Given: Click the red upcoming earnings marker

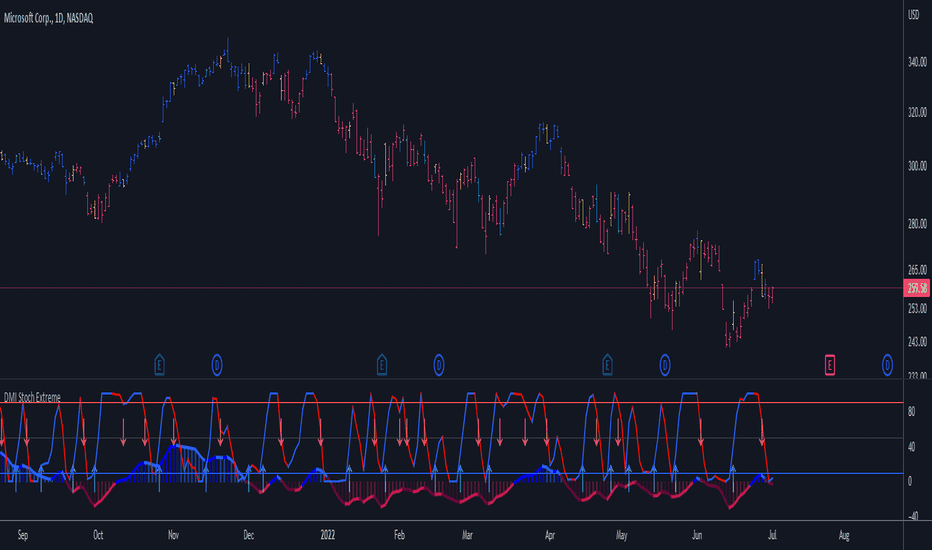Looking at the screenshot, I should coord(830,365).
